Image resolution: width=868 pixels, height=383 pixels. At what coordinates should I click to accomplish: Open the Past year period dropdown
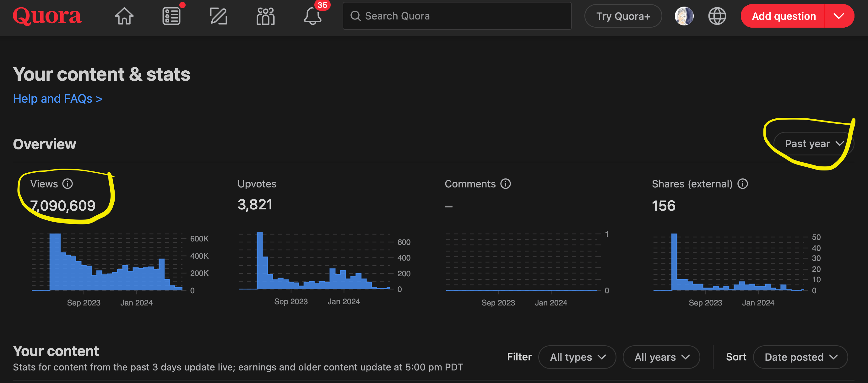[813, 143]
